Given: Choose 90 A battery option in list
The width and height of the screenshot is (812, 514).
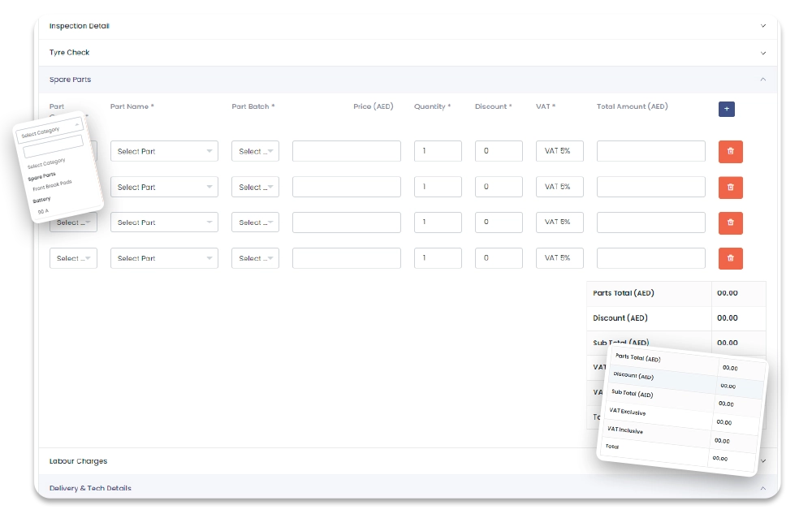Looking at the screenshot, I should point(43,212).
